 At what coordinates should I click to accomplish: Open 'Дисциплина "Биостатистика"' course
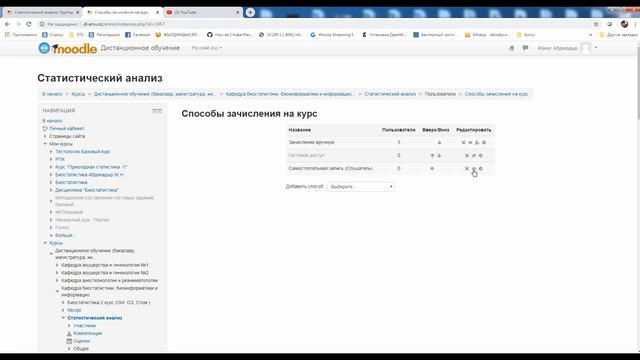pyautogui.click(x=87, y=190)
